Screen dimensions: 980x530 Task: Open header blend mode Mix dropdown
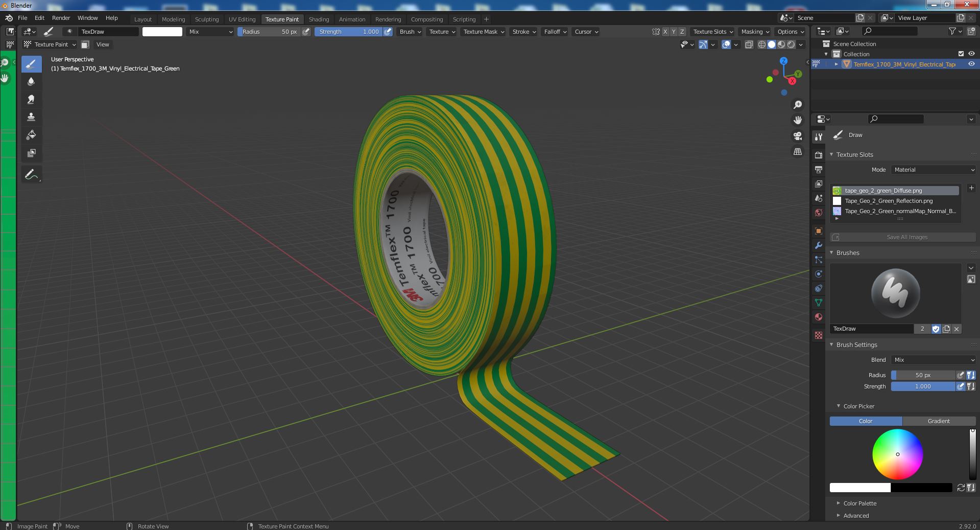pos(210,32)
